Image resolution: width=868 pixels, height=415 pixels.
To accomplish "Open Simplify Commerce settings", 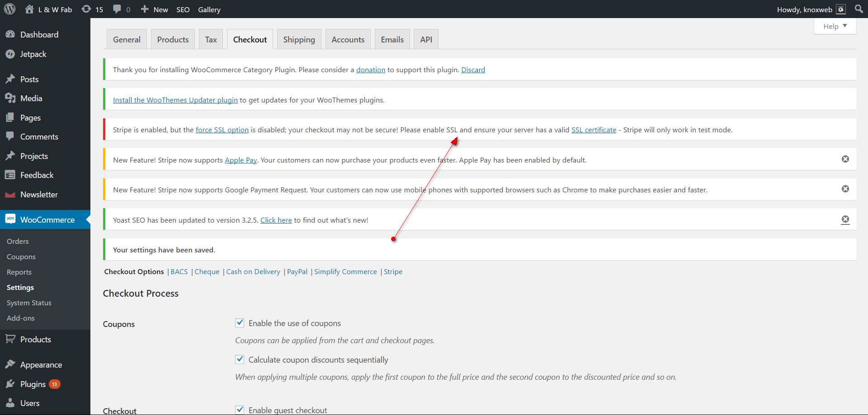I will tap(345, 271).
